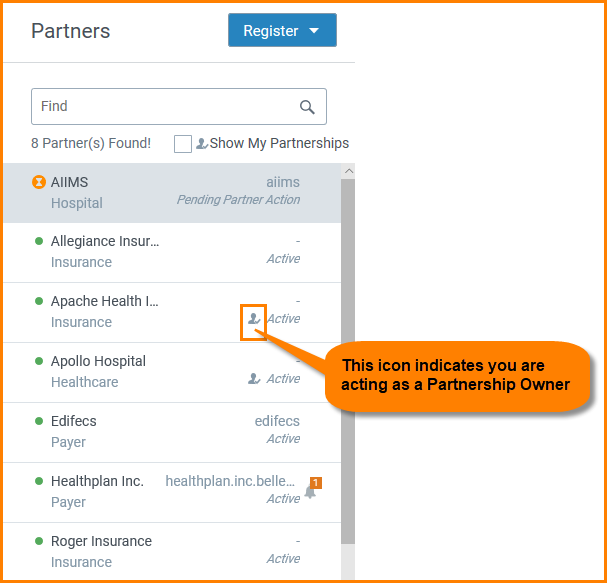The width and height of the screenshot is (607, 583).
Task: Click the person icon beside Show My Partnerships
Action: point(201,144)
